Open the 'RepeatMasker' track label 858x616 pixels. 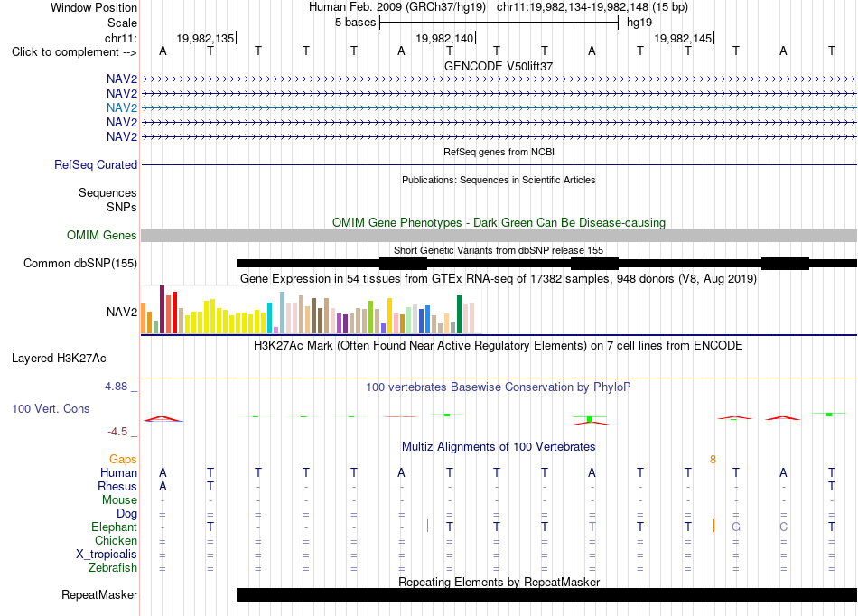tap(99, 594)
